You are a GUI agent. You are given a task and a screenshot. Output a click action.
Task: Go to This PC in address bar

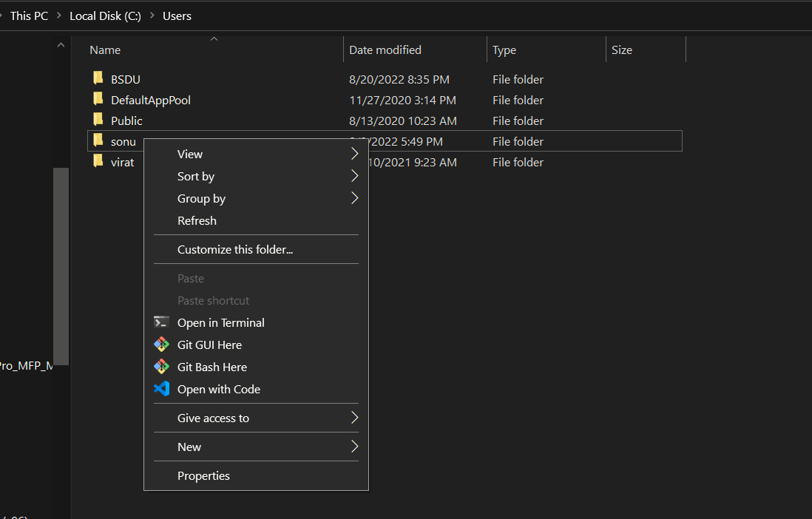click(x=29, y=16)
